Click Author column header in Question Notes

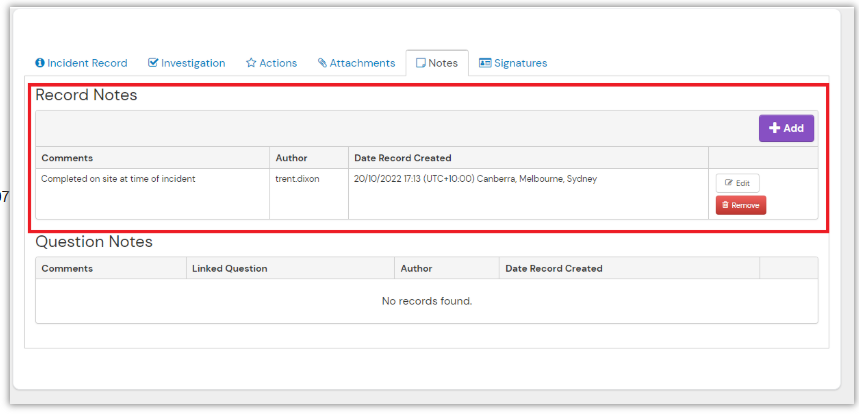pyautogui.click(x=416, y=268)
